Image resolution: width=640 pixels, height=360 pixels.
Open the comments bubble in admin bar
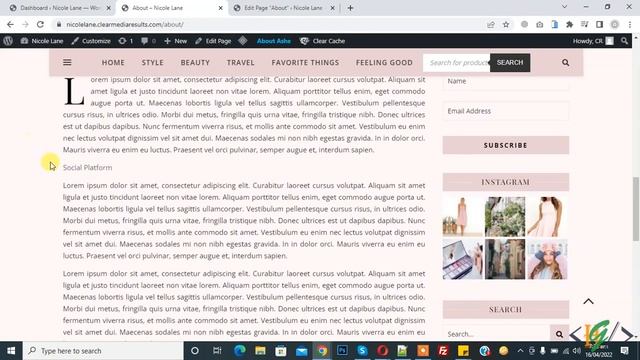148,41
